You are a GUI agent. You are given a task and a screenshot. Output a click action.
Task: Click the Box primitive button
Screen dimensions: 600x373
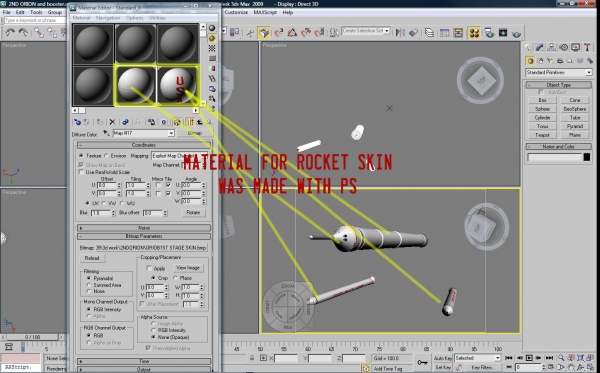[542, 100]
